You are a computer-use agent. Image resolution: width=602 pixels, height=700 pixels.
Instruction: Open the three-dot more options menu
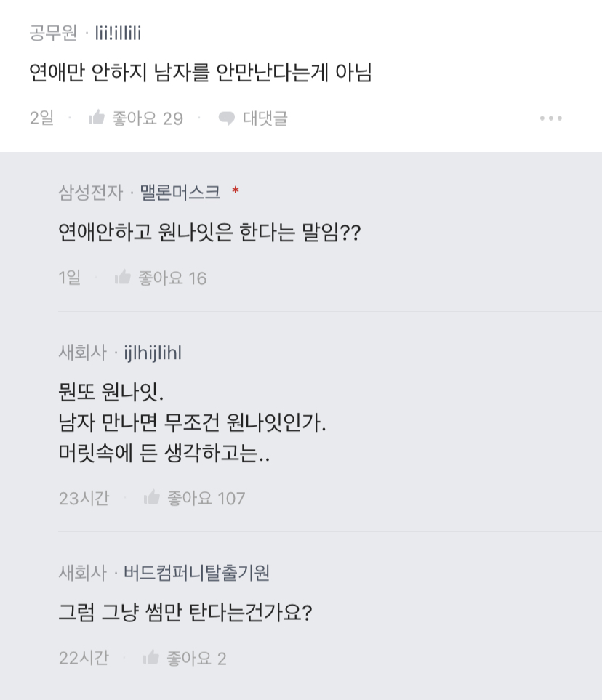coord(550,118)
